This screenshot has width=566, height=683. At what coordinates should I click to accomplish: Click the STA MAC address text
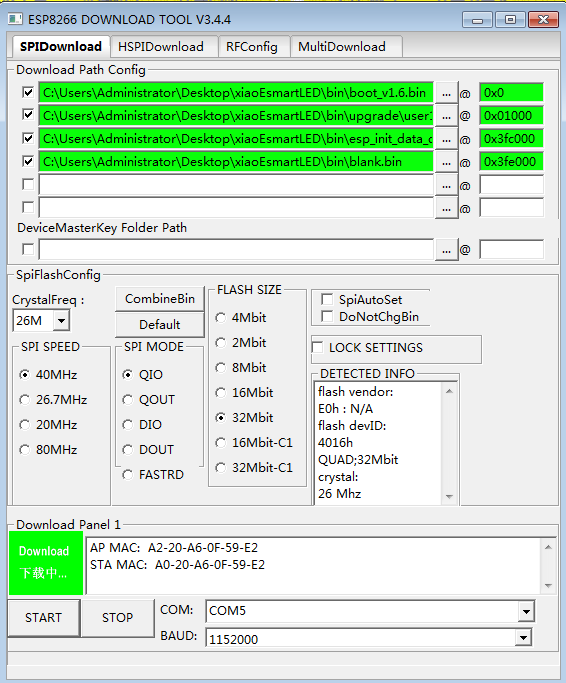click(177, 565)
